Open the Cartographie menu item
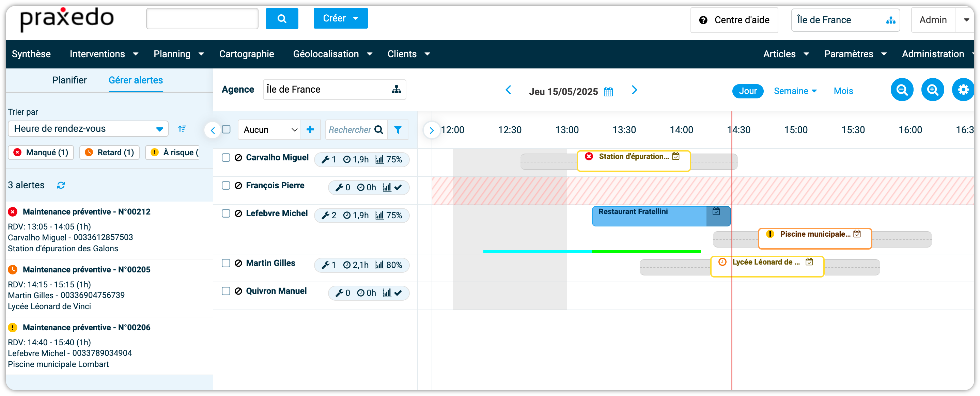 coord(247,54)
